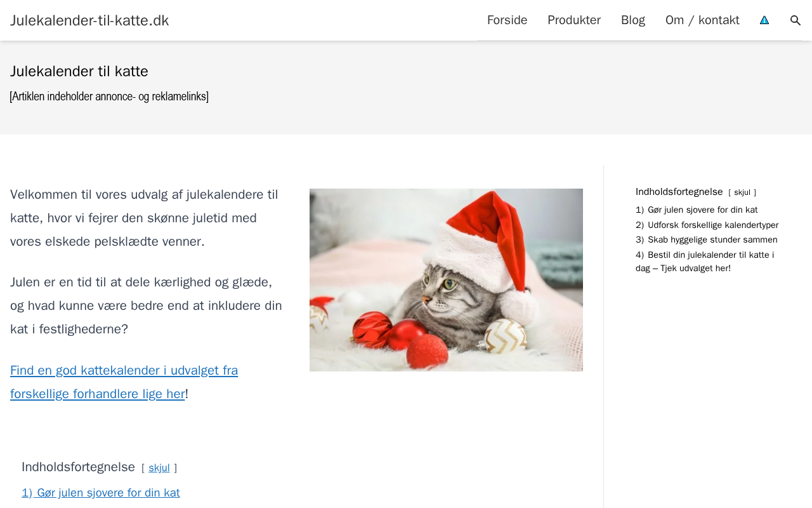Click the Indholdsfortegnelse heading in the article
Image resolution: width=812 pixels, height=508 pixels.
(x=78, y=467)
